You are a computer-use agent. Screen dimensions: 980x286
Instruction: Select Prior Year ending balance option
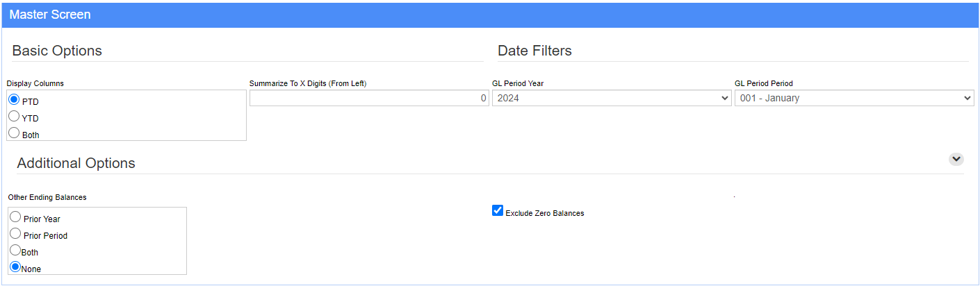15,217
